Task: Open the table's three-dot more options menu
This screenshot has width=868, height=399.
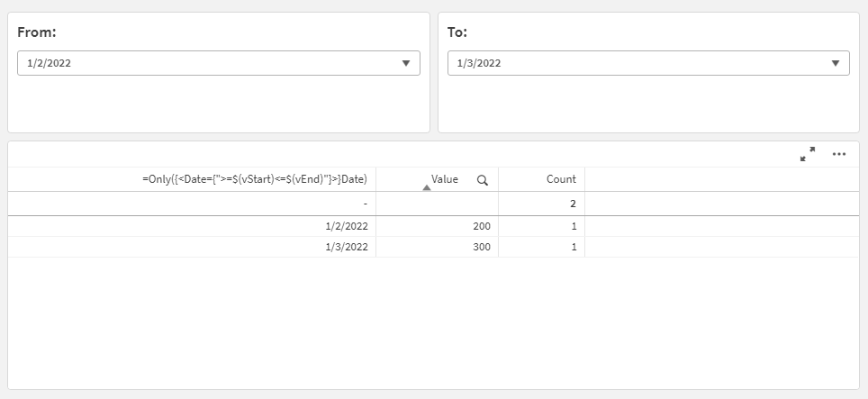Action: pyautogui.click(x=839, y=154)
